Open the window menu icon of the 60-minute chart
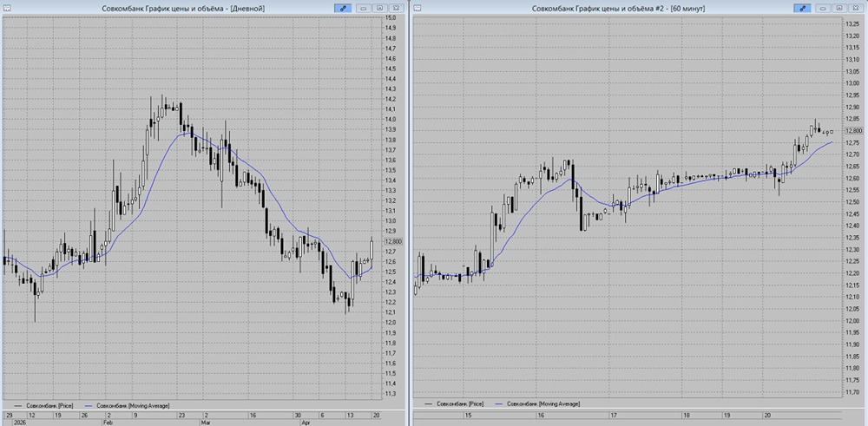The image size is (868, 426). click(418, 9)
